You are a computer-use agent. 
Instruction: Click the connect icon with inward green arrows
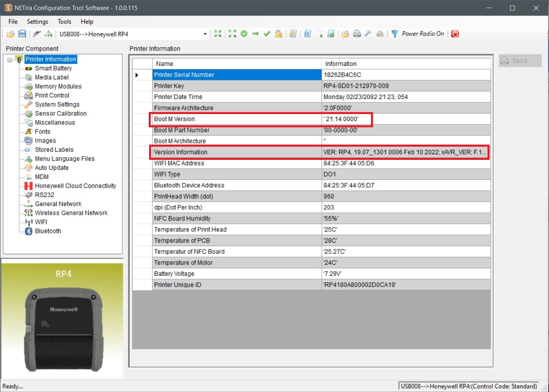click(218, 34)
